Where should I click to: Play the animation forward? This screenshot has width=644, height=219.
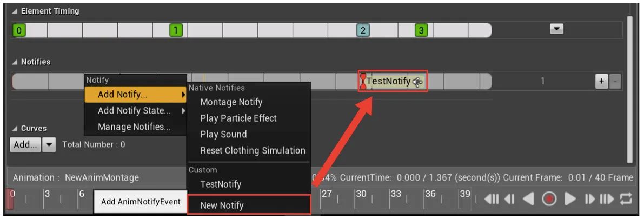tap(570, 200)
